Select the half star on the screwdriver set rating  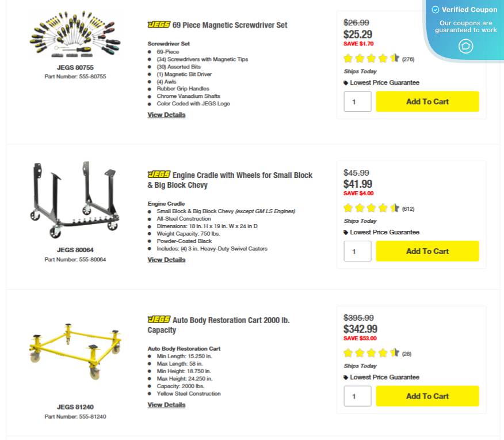(395, 58)
